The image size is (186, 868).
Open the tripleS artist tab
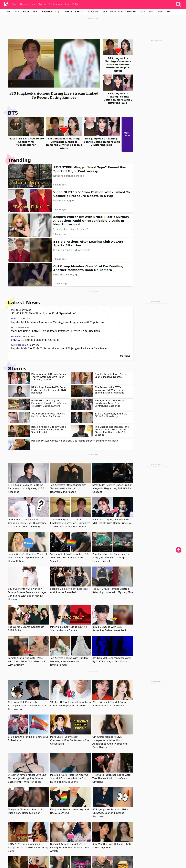pos(104,11)
